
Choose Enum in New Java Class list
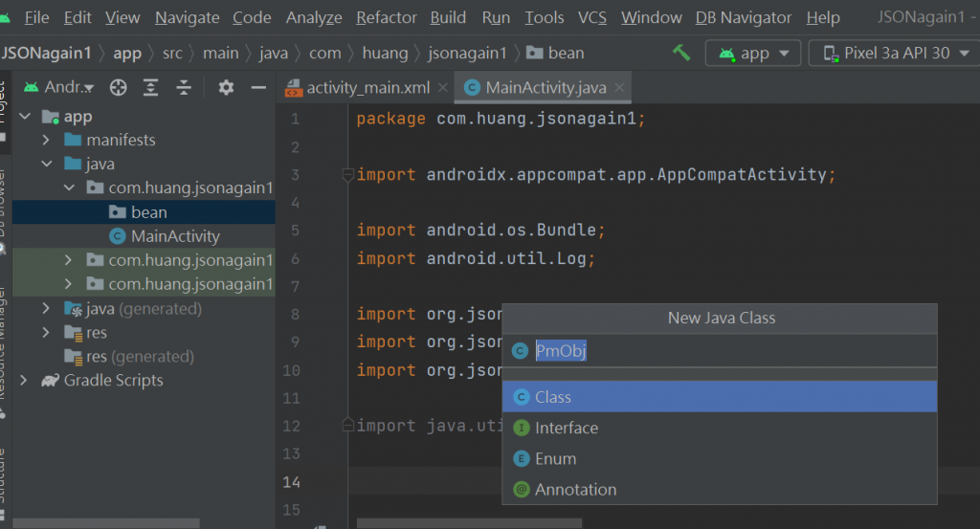[x=555, y=458]
